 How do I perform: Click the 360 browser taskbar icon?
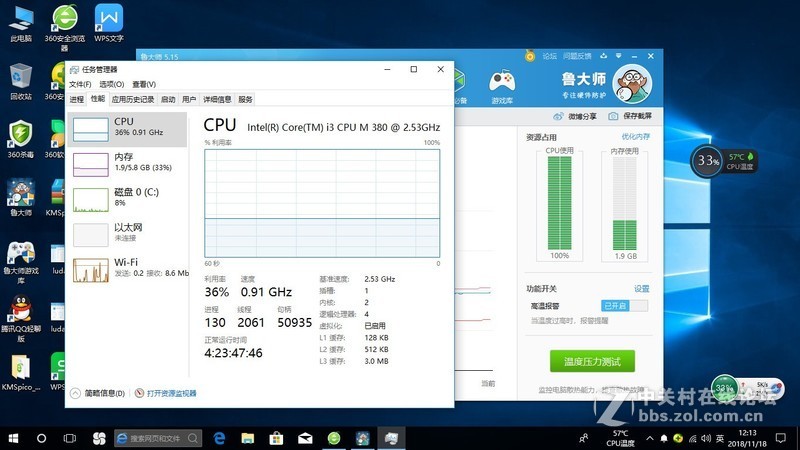334,438
